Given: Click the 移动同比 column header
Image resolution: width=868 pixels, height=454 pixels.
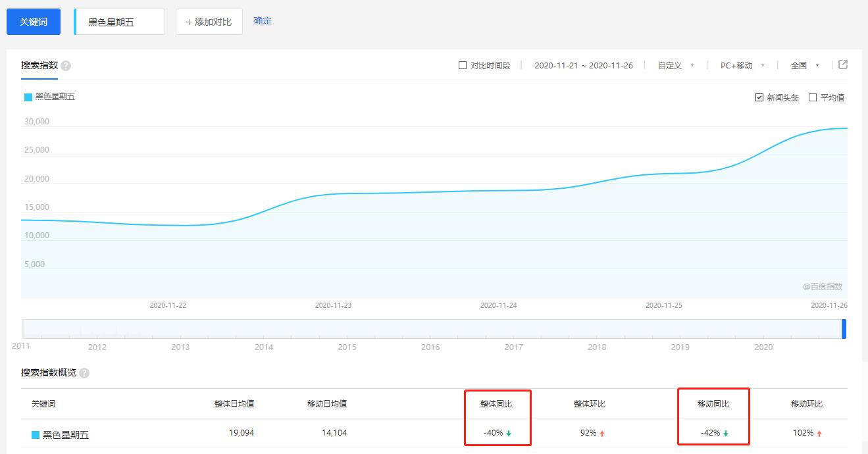Looking at the screenshot, I should (x=713, y=403).
